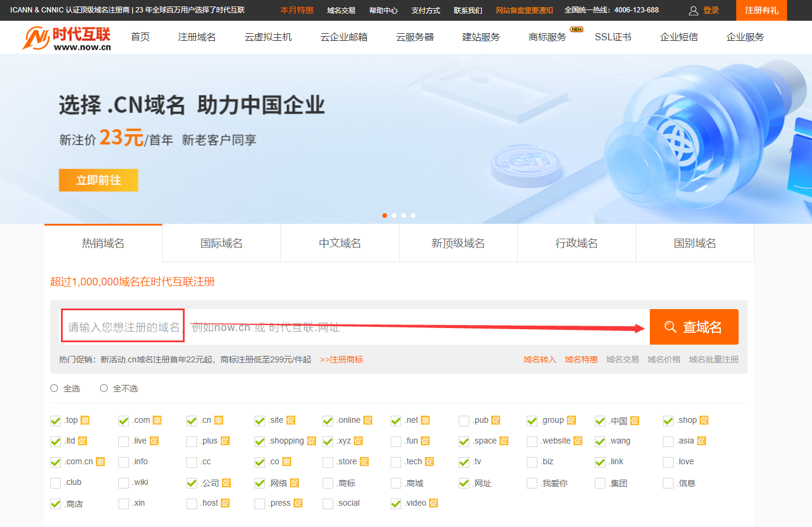Uncheck the .video domain checkbox
The image size is (812, 527).
(x=396, y=504)
